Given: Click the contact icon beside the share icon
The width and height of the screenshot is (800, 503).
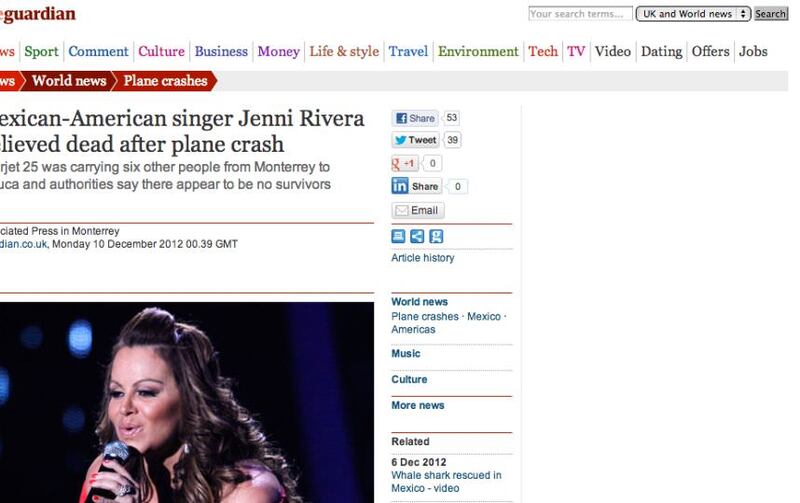Looking at the screenshot, I should click(x=436, y=236).
